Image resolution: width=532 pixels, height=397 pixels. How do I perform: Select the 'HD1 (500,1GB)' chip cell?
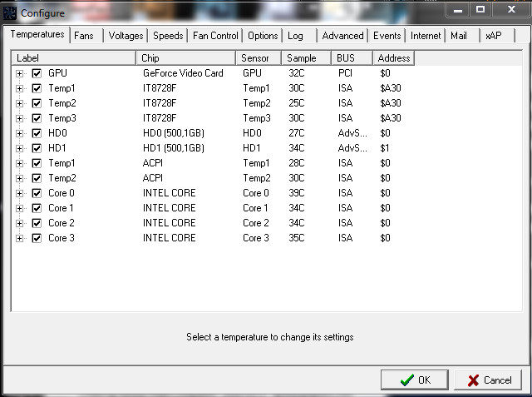(174, 148)
